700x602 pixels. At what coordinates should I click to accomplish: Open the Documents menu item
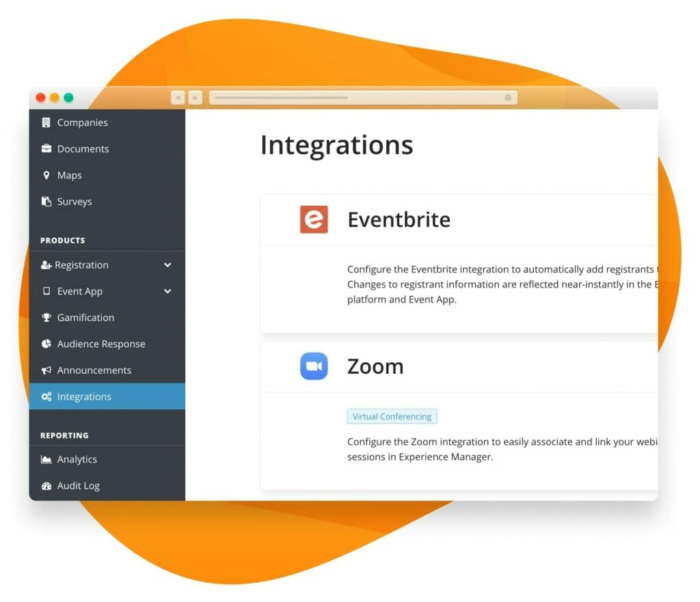tap(107, 148)
